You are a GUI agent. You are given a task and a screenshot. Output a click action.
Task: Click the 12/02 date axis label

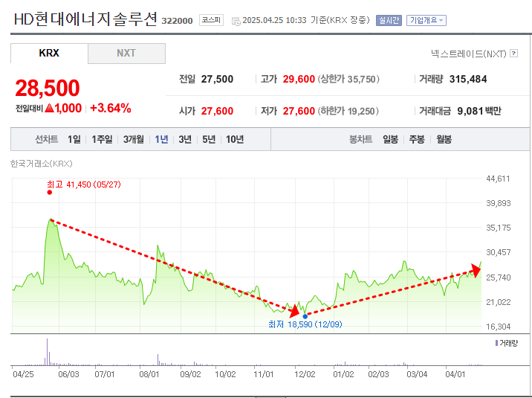(x=305, y=374)
